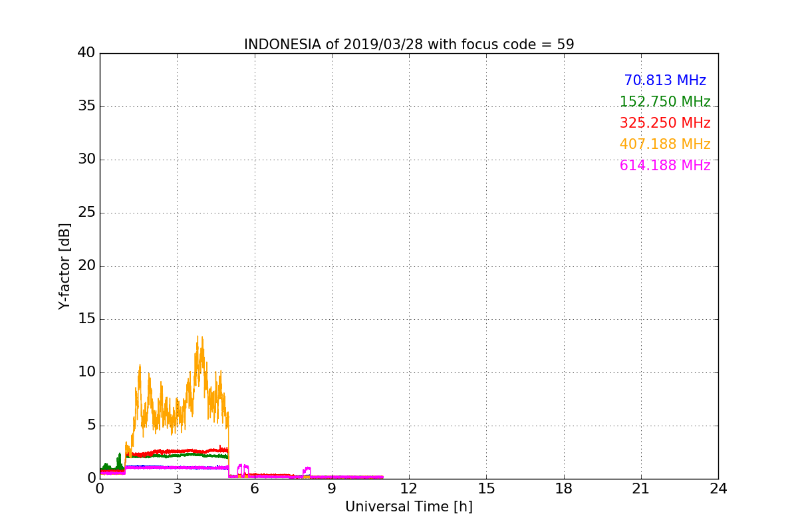The height and width of the screenshot is (532, 798).
Task: Click x-axis tick value 3
Action: tap(177, 489)
